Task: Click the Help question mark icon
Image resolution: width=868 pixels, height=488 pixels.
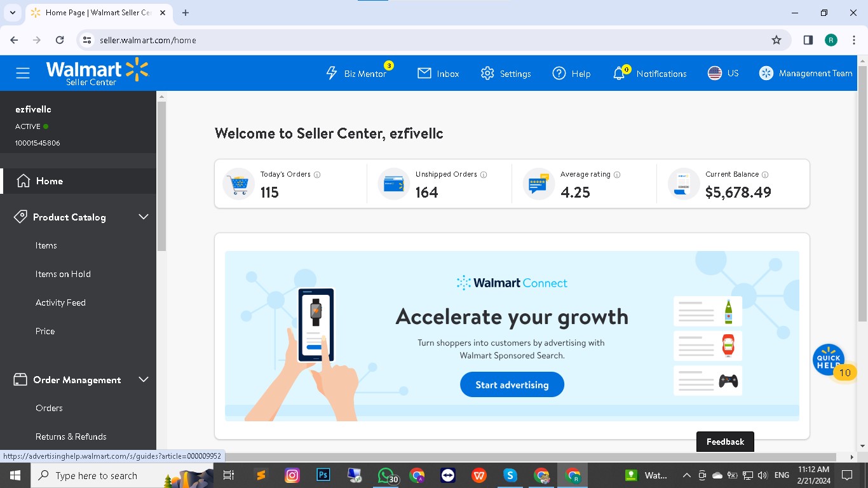Action: 559,73
